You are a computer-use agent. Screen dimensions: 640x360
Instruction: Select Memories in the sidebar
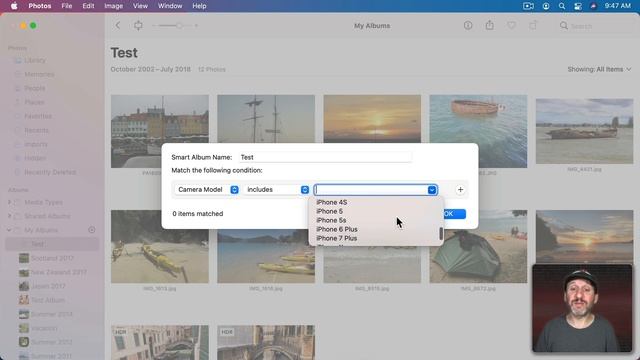39,74
